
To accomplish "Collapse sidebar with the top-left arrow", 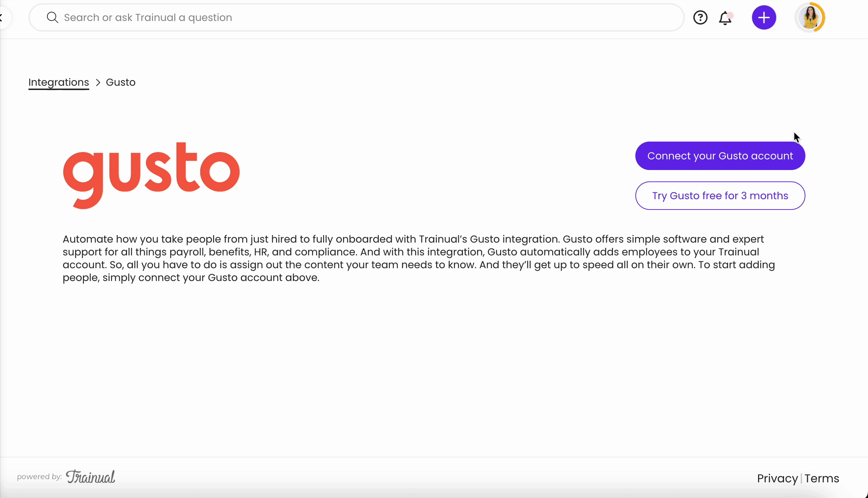I will pos(3,17).
